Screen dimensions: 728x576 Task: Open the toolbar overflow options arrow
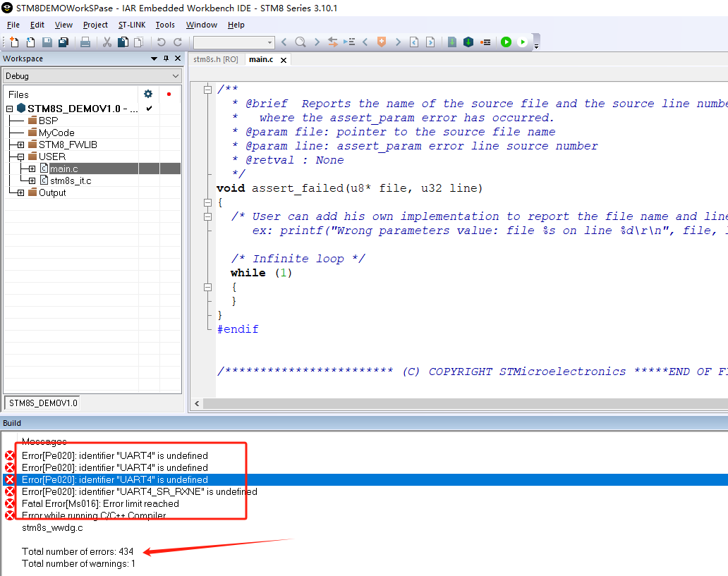click(536, 46)
